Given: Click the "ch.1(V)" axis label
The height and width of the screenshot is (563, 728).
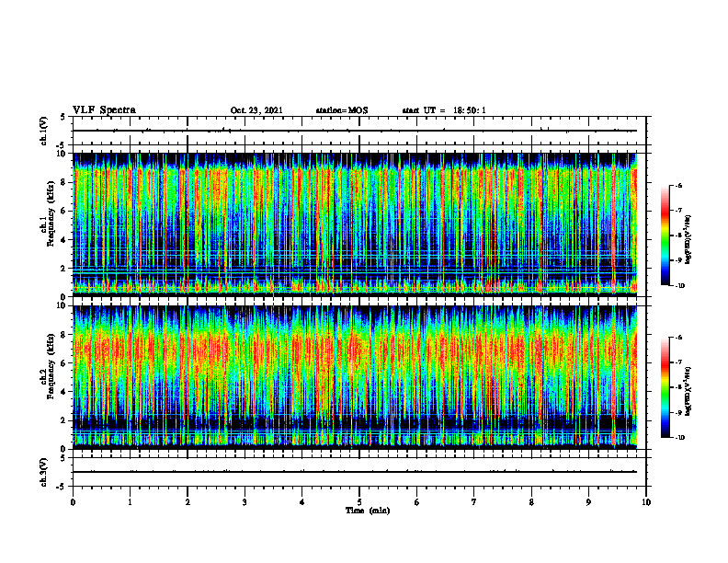Looking at the screenshot, I should 44,131.
